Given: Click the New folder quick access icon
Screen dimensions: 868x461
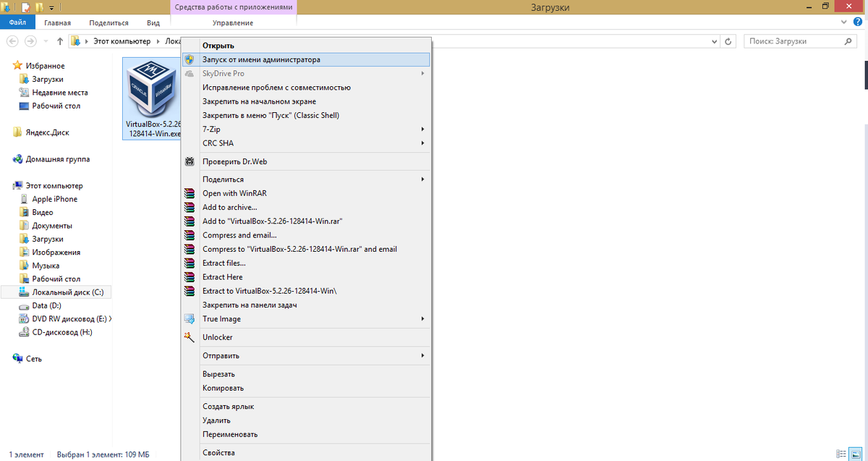Looking at the screenshot, I should pyautogui.click(x=38, y=7).
